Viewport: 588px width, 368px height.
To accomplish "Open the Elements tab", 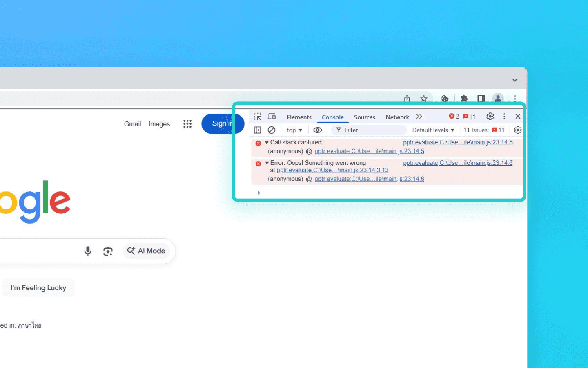I will [x=299, y=117].
